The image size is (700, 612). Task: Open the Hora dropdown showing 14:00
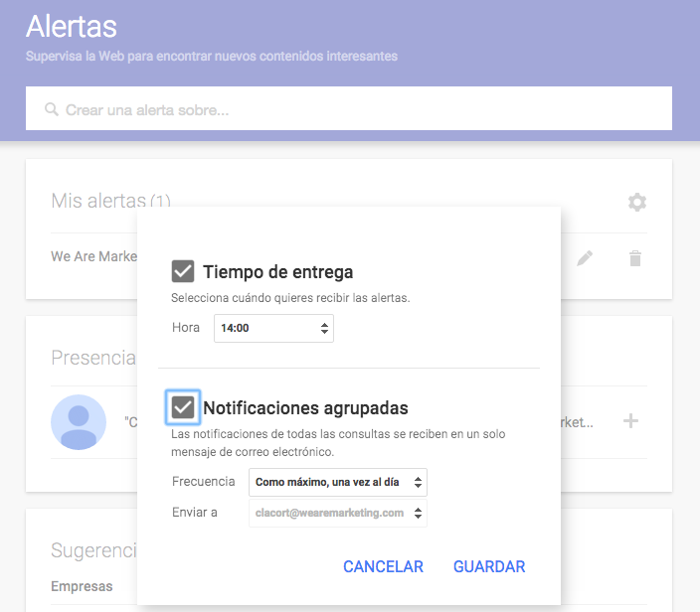273,328
